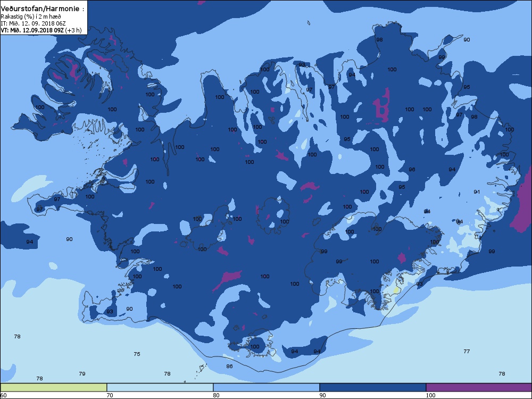532x399 pixels.
Task: Click the 86 humidity value off the south coast
Action: click(x=229, y=366)
